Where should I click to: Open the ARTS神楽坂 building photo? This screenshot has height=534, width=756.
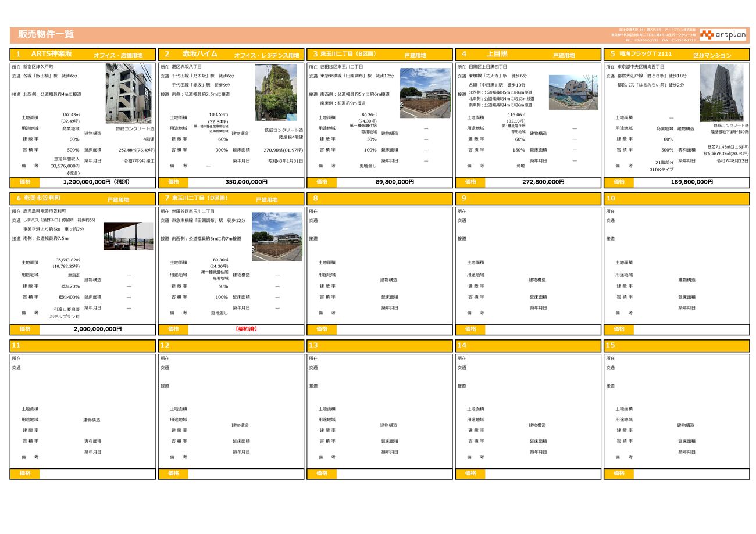(x=129, y=93)
